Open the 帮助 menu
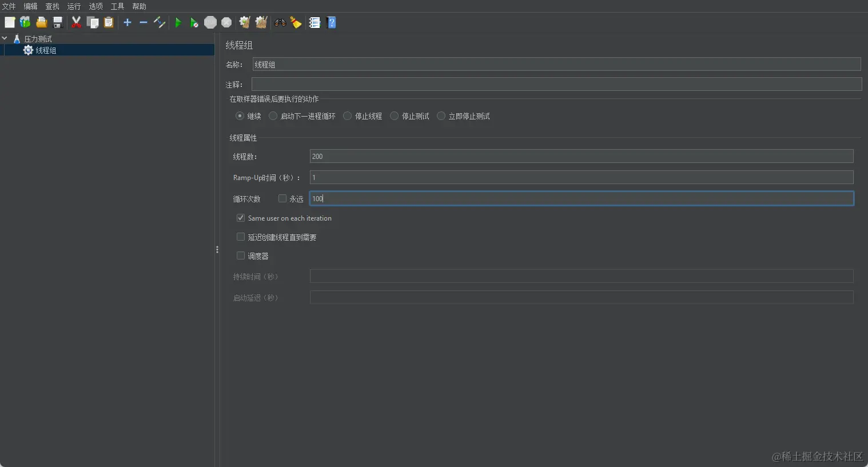Viewport: 868px width, 467px height. [x=139, y=6]
